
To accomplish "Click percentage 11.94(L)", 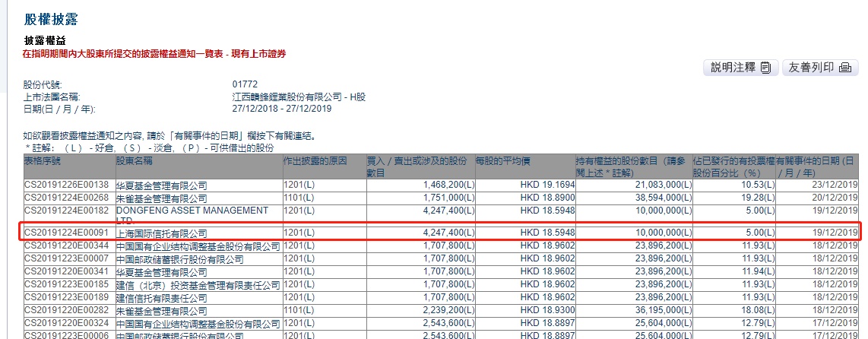I will (x=759, y=271).
